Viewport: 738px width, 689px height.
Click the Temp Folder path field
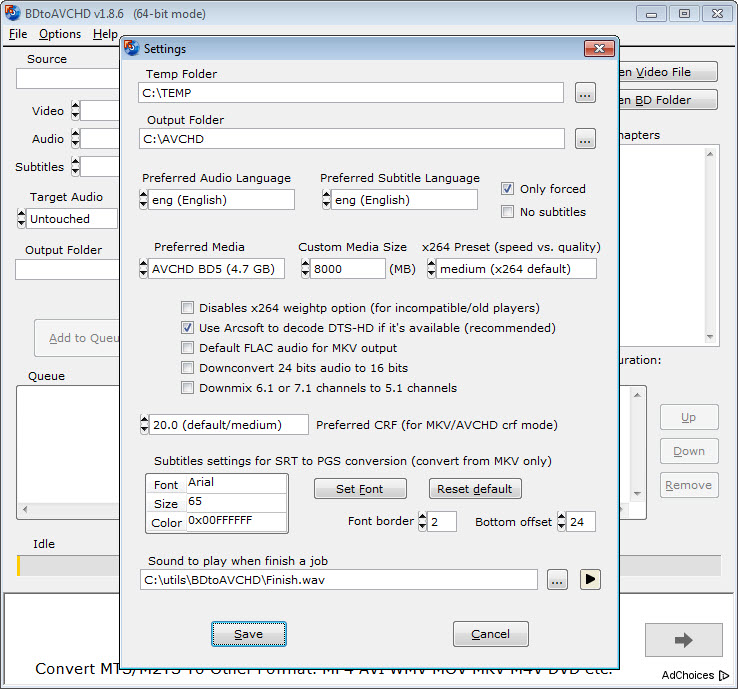click(x=351, y=93)
